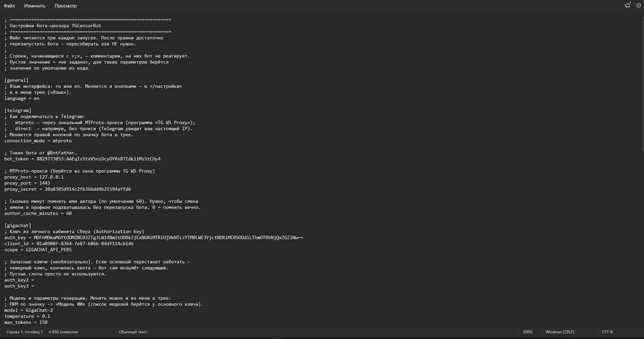The width and height of the screenshot is (644, 339).
Task: Click the comment Пустые слоты просто не используются
Action: point(56,274)
